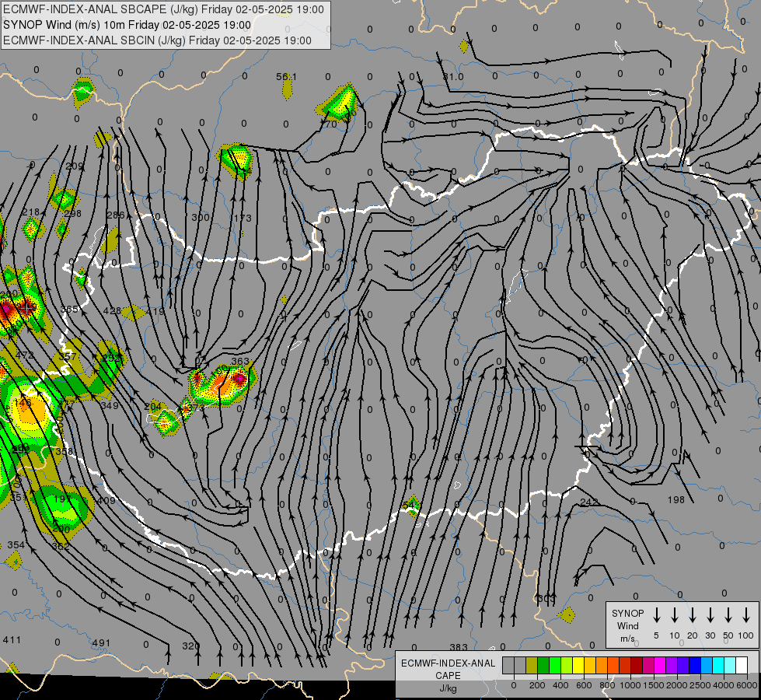Select the white swatch at the CAPE legend end
Image resolution: width=761 pixels, height=700 pixels.
(741, 666)
